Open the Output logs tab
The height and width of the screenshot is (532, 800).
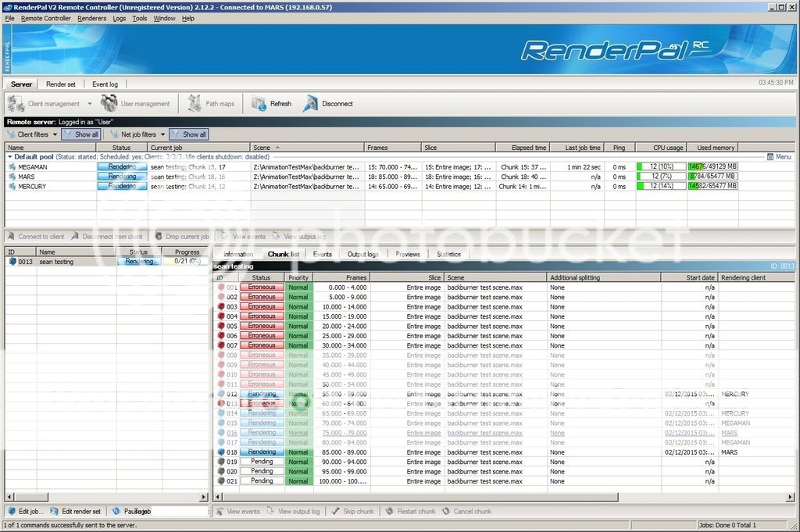[x=362, y=254]
